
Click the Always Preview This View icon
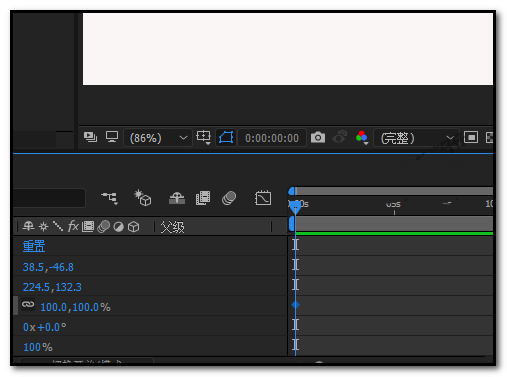click(90, 137)
